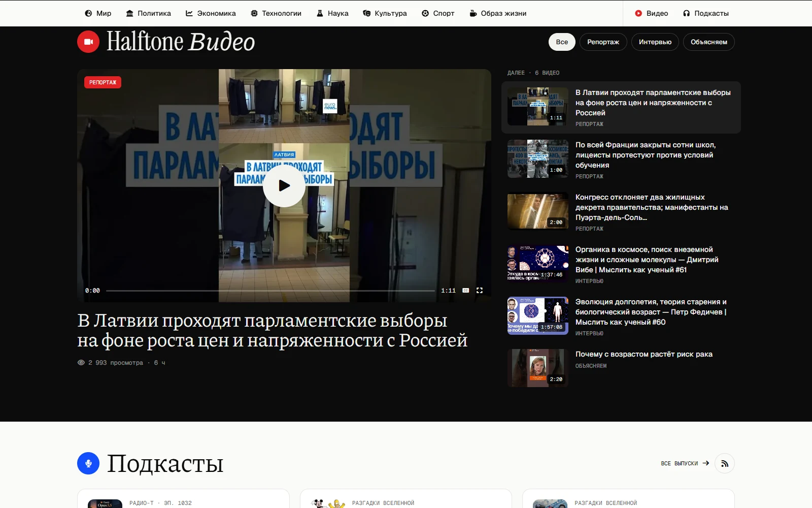Open the Мир section in navigation
This screenshot has height=508, width=812.
[98, 13]
